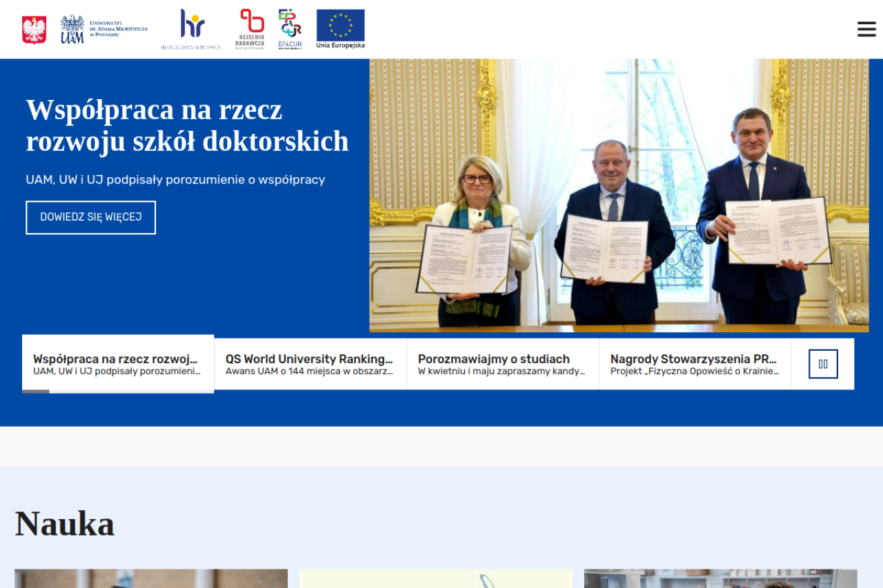The height and width of the screenshot is (588, 883).
Task: Pause the news slideshow
Action: click(x=823, y=364)
